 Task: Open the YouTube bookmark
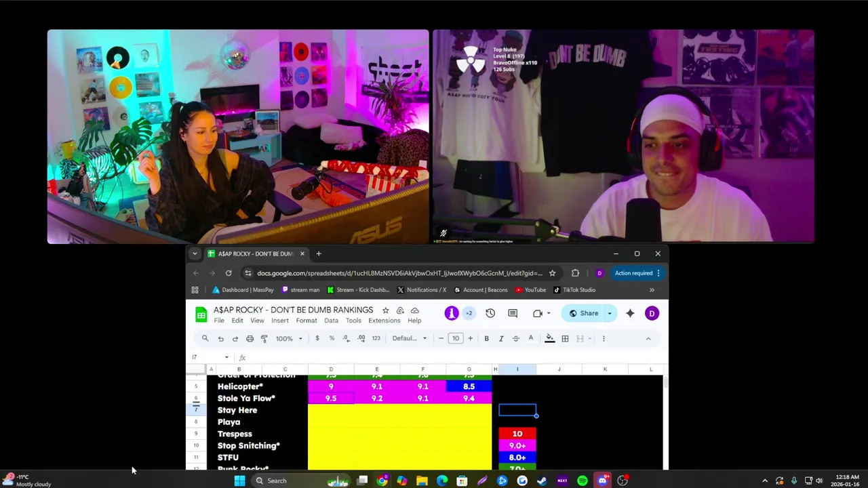[x=530, y=290]
